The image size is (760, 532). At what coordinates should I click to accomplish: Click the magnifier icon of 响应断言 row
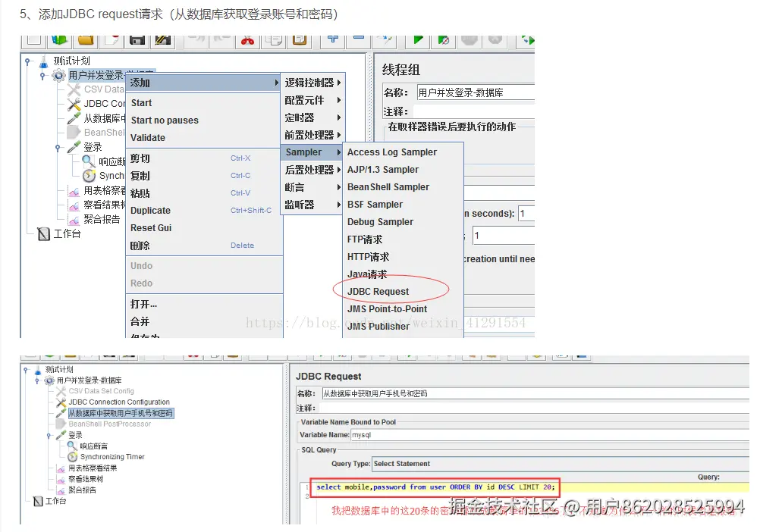[73, 446]
